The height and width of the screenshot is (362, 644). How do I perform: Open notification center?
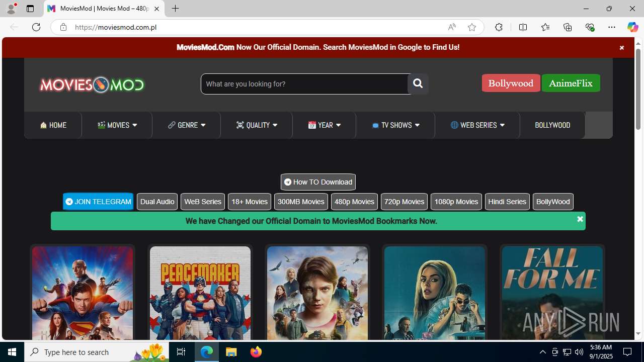click(x=628, y=352)
